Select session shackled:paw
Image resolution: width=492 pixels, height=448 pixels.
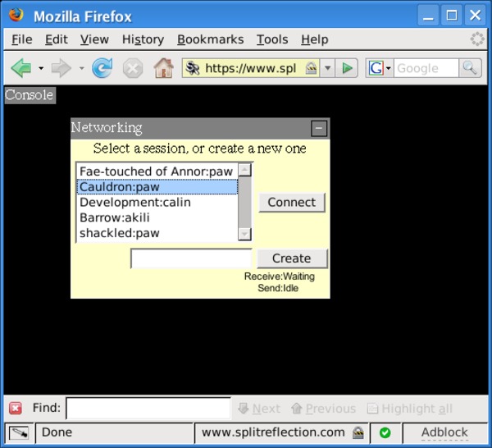[157, 233]
